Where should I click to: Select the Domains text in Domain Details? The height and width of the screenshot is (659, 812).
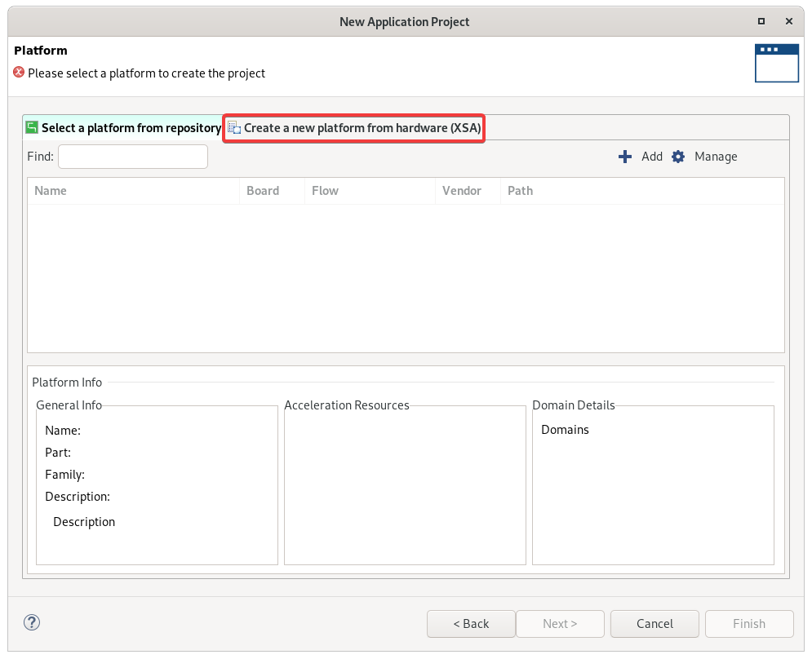click(x=565, y=430)
